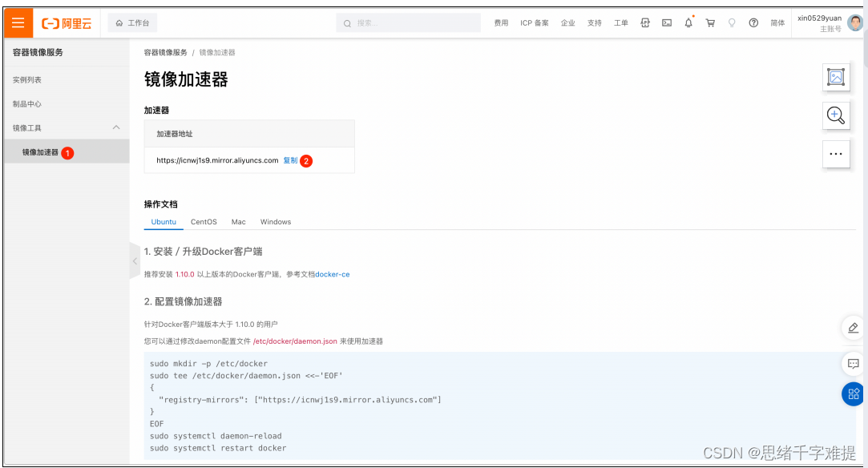This screenshot has width=868, height=468.
Task: Click the blue apps grid floating button
Action: point(853,393)
